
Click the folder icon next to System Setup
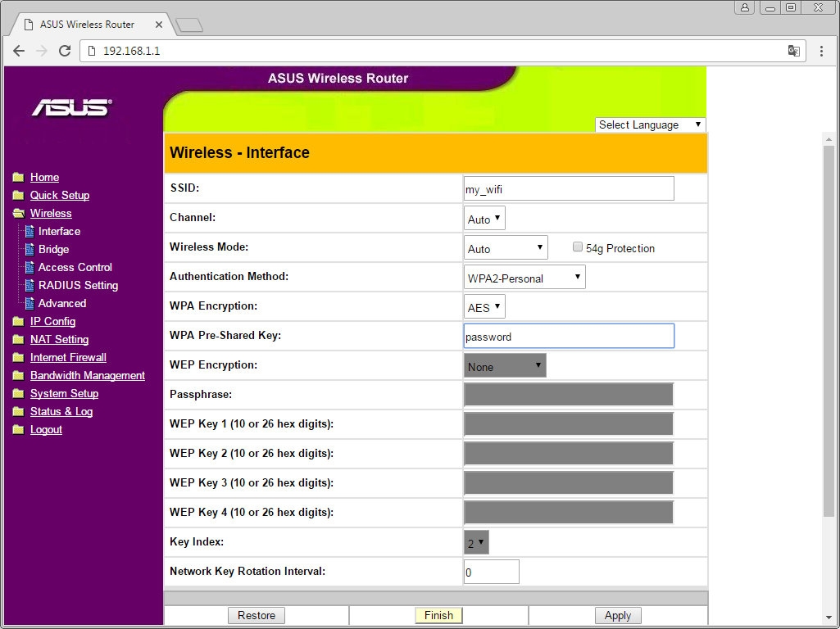(x=18, y=393)
